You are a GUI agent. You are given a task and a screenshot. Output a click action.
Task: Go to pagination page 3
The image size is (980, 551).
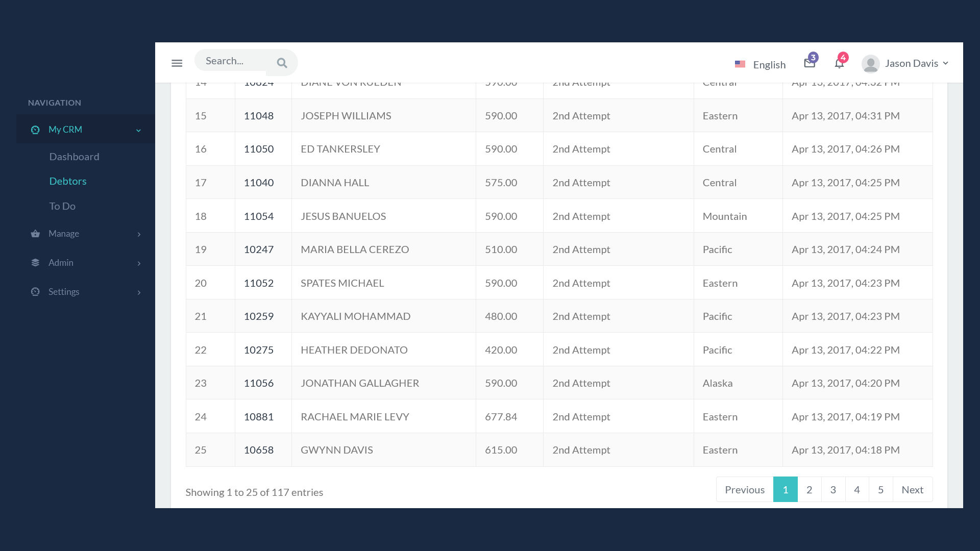833,490
